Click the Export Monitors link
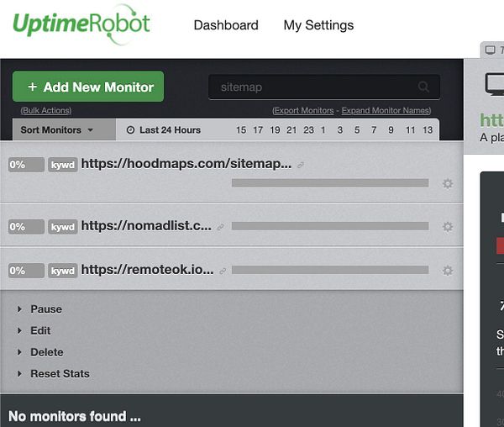The width and height of the screenshot is (504, 427). click(x=303, y=111)
